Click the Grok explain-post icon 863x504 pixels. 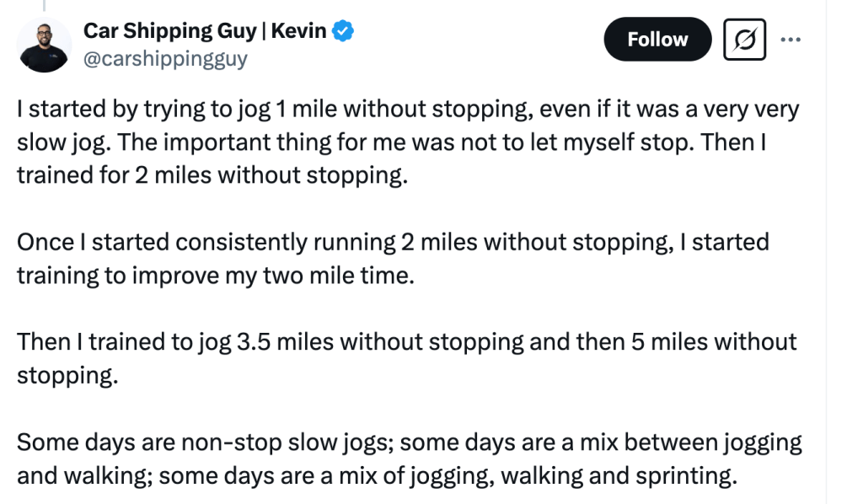744,40
